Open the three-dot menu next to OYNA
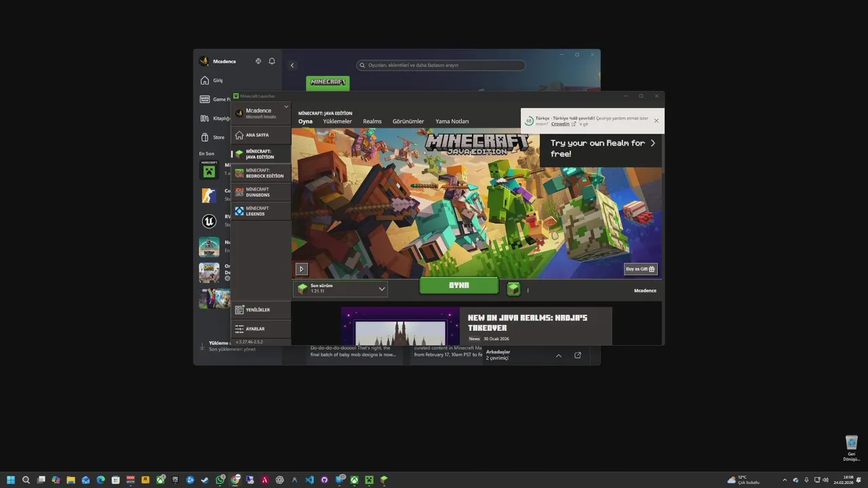This screenshot has height=488, width=868. [528, 290]
